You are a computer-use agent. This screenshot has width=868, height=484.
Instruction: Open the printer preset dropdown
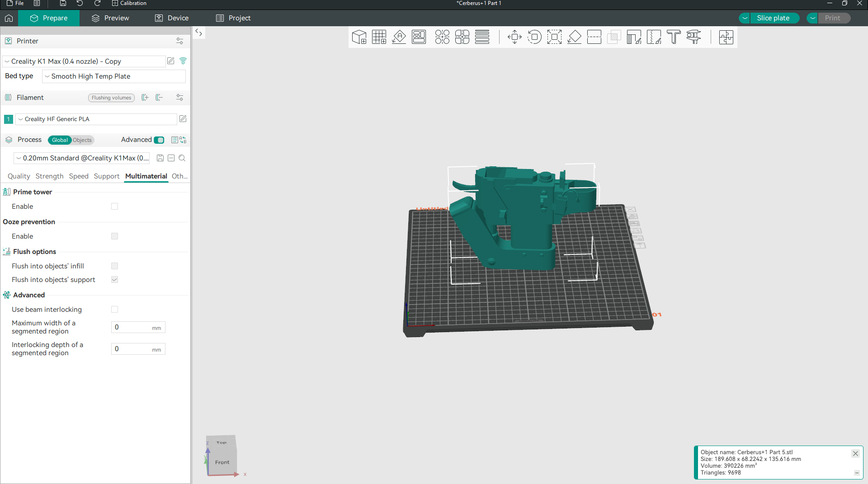pyautogui.click(x=84, y=61)
